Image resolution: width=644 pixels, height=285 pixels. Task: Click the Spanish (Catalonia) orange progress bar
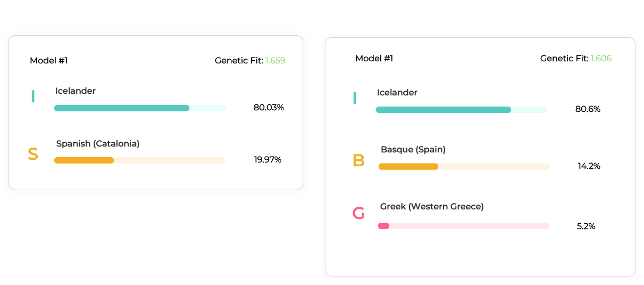pos(140,160)
